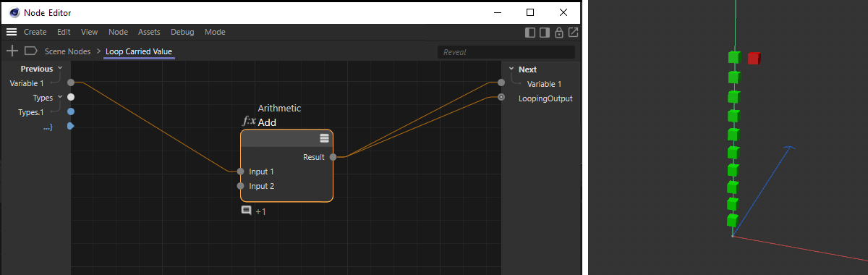Screen dimensions: 868x275
Task: Open the hamburger menu in Node Editor
Action: (12, 32)
